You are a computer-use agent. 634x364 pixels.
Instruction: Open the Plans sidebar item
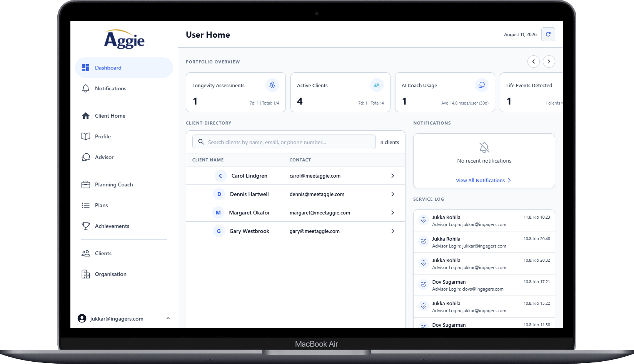tap(124, 205)
